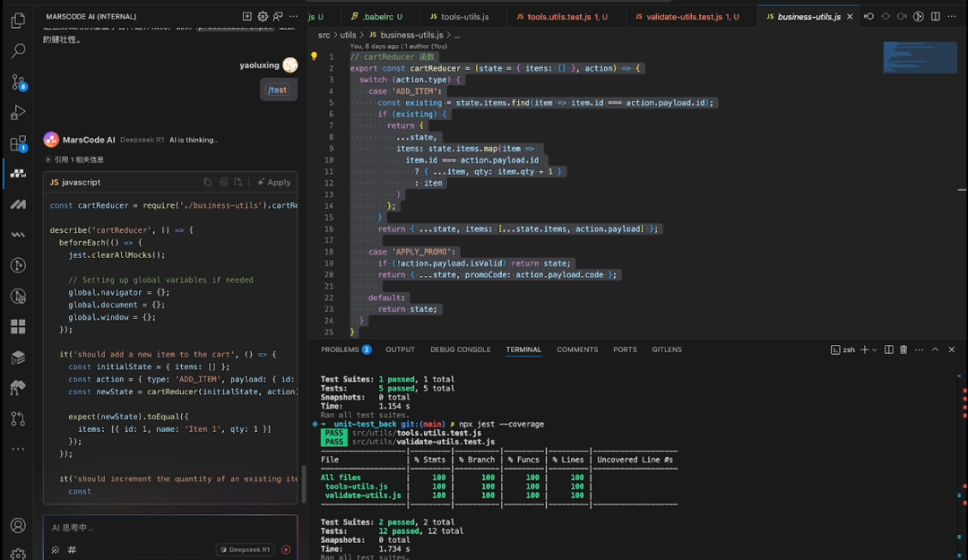968x560 pixels.
Task: Toggle maximize of the terminal panel
Action: [x=935, y=349]
